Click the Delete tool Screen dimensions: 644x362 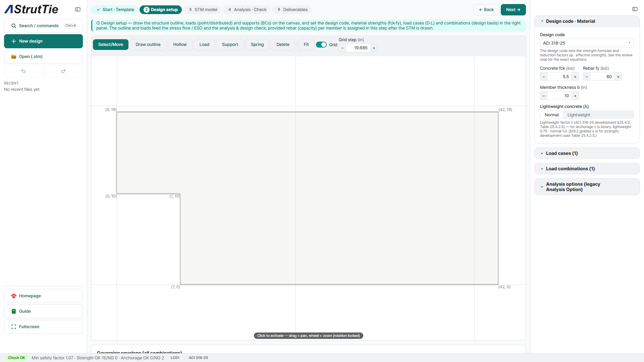(283, 45)
